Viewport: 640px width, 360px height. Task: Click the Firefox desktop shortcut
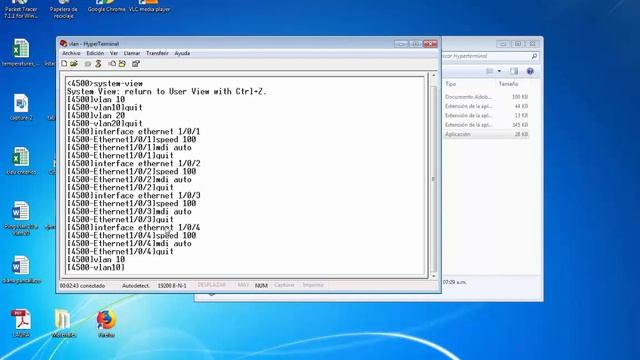pyautogui.click(x=106, y=324)
